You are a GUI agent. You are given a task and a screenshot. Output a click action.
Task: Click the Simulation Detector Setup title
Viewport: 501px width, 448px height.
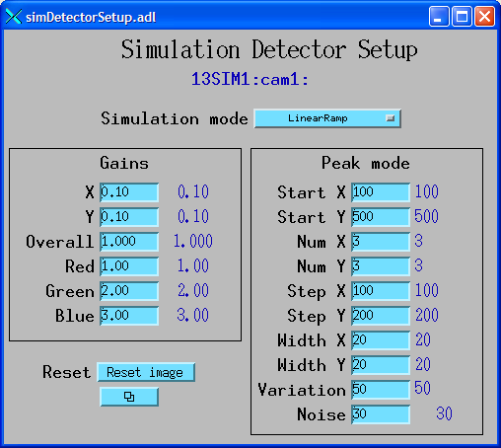pos(269,50)
